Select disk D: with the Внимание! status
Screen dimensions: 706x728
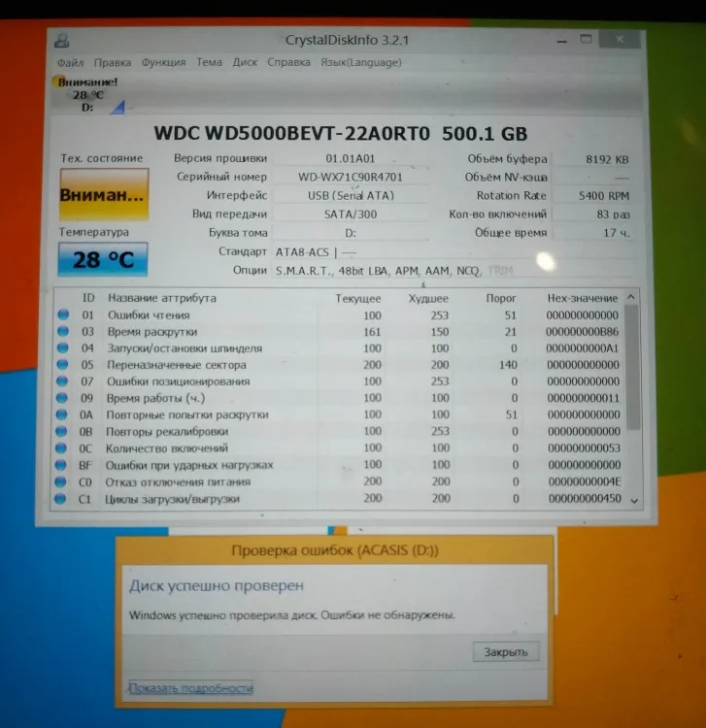coord(87,95)
